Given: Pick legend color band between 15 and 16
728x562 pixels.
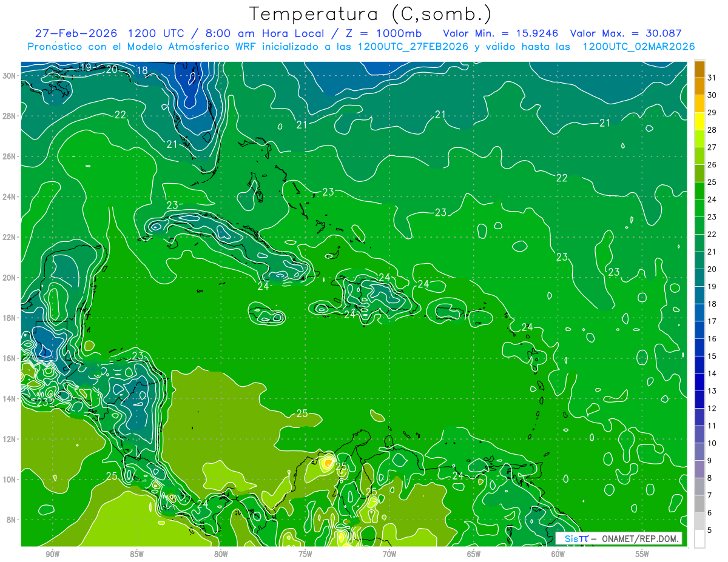Looking at the screenshot, I should pyautogui.click(x=699, y=347).
